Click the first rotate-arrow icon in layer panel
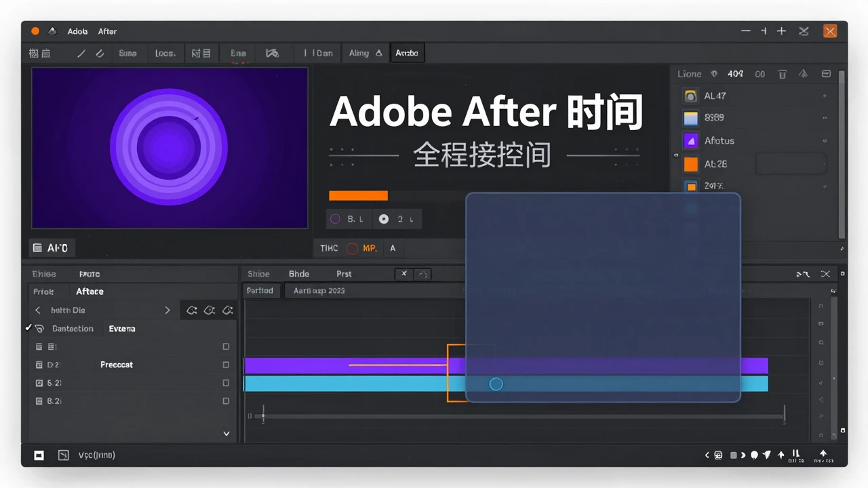868x488 pixels. [x=192, y=310]
